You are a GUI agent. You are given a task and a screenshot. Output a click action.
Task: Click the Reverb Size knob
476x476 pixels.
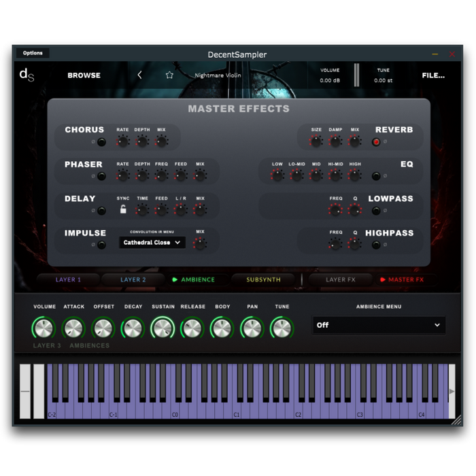316,141
